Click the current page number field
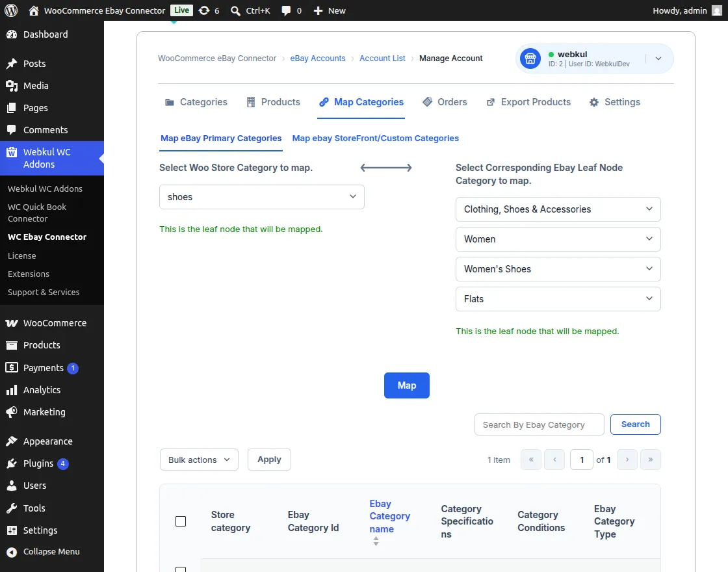 coord(582,460)
